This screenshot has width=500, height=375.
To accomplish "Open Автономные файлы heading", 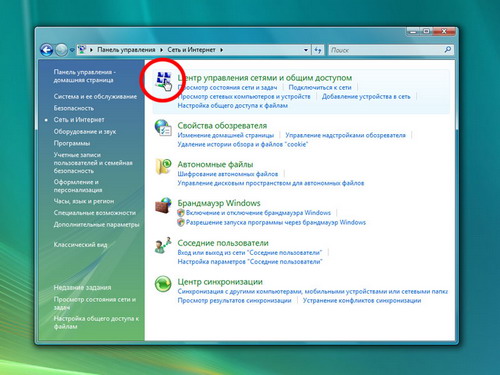I will click(x=215, y=164).
